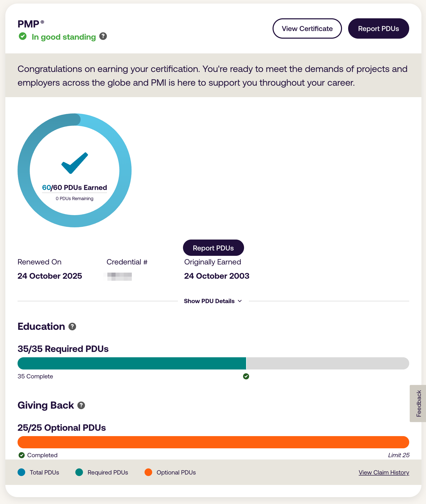Image resolution: width=426 pixels, height=504 pixels.
Task: Click the blurred Credential number value
Action: coord(119,276)
